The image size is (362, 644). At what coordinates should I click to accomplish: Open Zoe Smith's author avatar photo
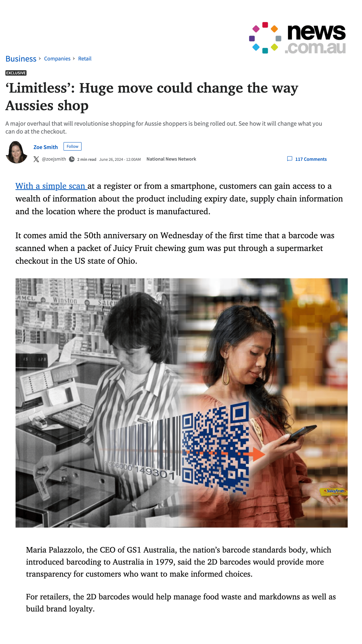coord(17,152)
